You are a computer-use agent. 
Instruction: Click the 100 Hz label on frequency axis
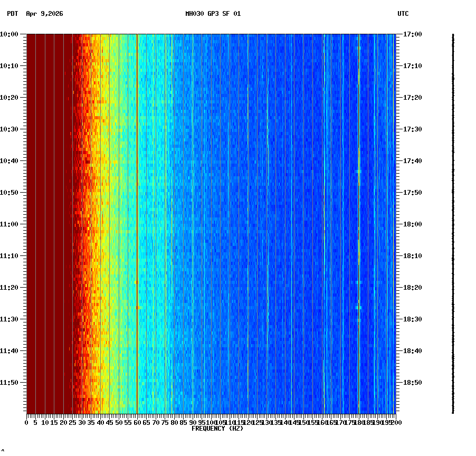pos(211,422)
